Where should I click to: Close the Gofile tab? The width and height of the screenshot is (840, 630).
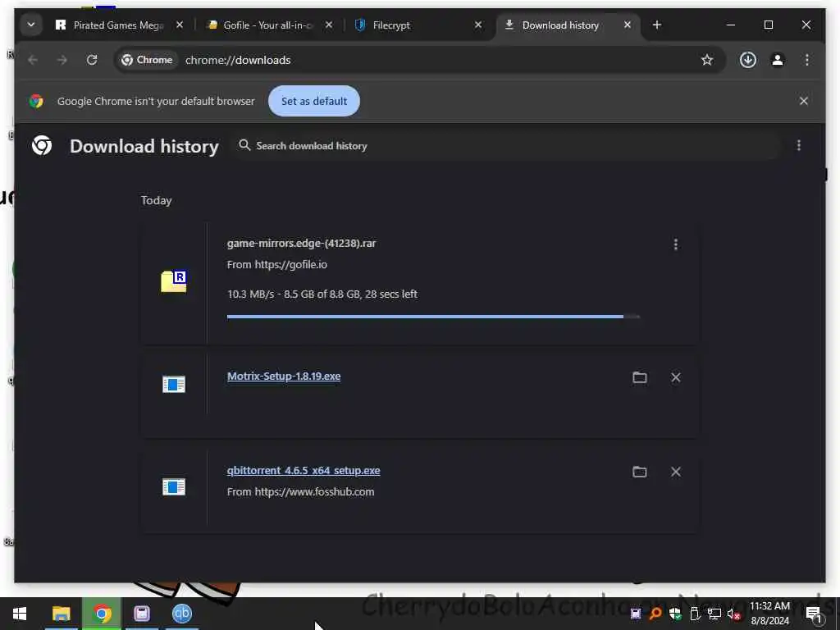(x=329, y=25)
